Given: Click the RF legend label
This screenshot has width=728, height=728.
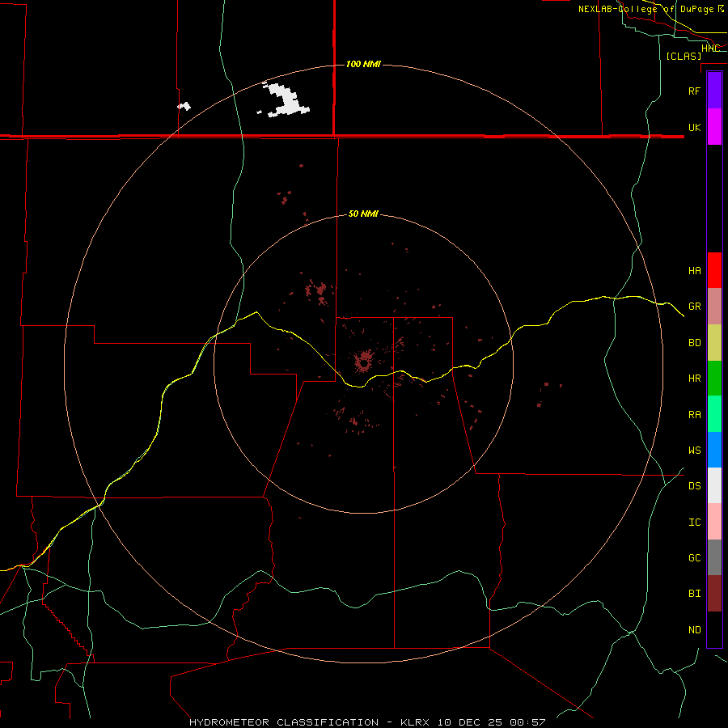Looking at the screenshot, I should coord(694,91).
